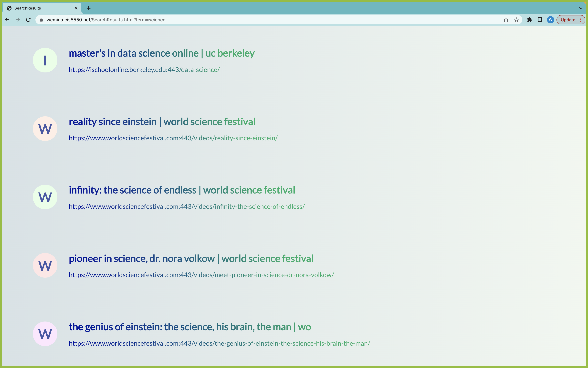Screen dimensions: 588x368
Task: Open the reality-since-einstein video URL
Action: (x=173, y=138)
